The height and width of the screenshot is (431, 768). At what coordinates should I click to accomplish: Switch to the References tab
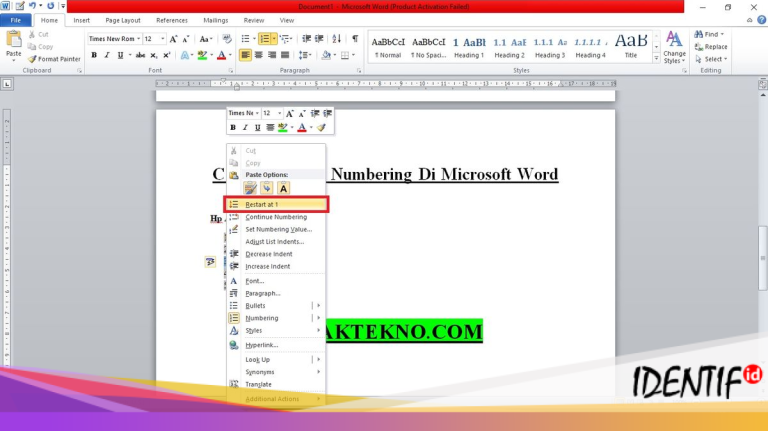[171, 20]
